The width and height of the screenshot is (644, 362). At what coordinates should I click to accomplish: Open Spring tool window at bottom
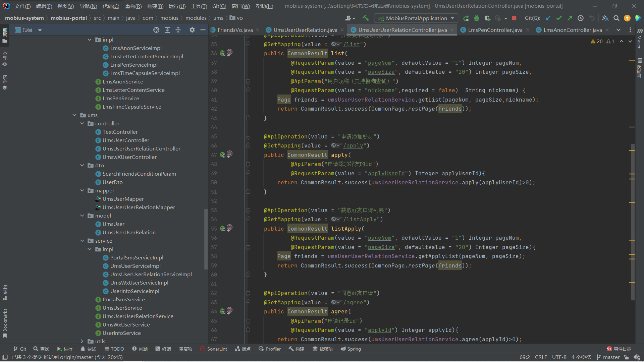[351, 349]
